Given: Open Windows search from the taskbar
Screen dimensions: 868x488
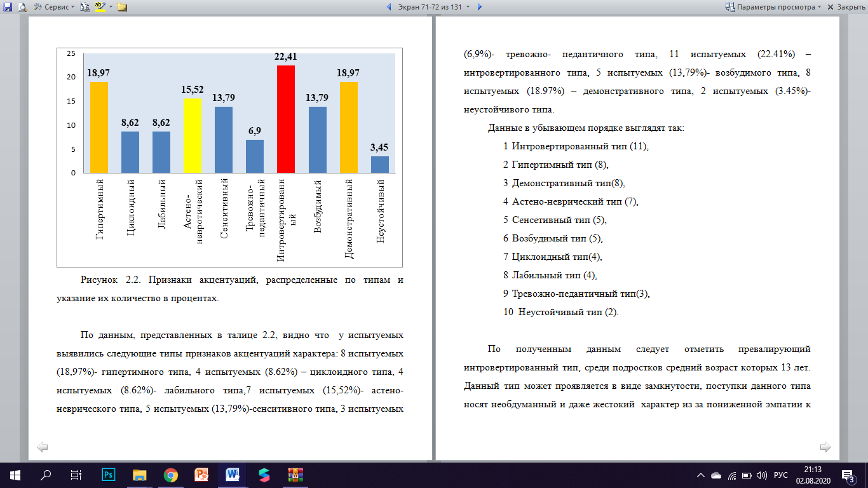Looking at the screenshot, I should tap(46, 475).
